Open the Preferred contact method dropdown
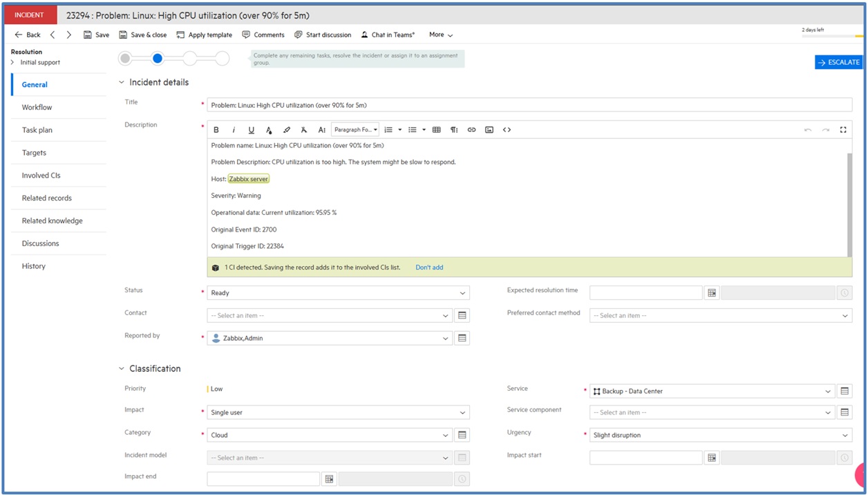The width and height of the screenshot is (868, 495). pyautogui.click(x=721, y=315)
